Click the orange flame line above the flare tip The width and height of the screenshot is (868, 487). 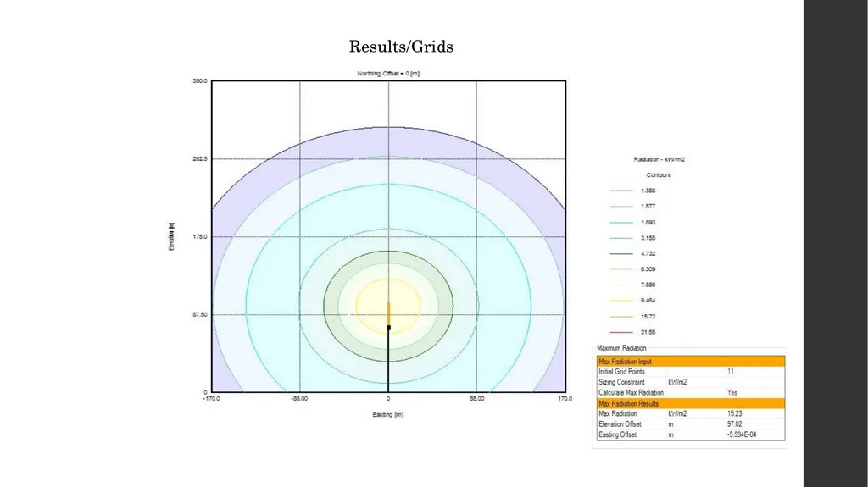point(388,313)
